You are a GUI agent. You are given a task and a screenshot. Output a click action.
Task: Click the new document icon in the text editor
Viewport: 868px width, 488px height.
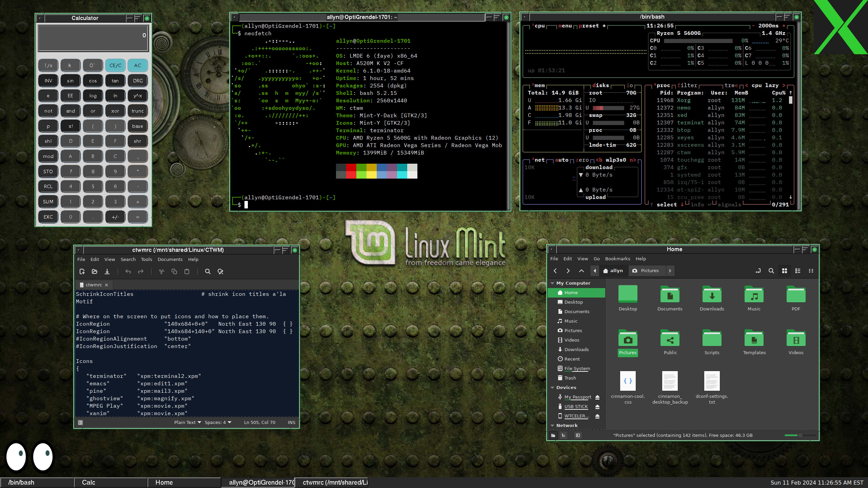pos(82,271)
